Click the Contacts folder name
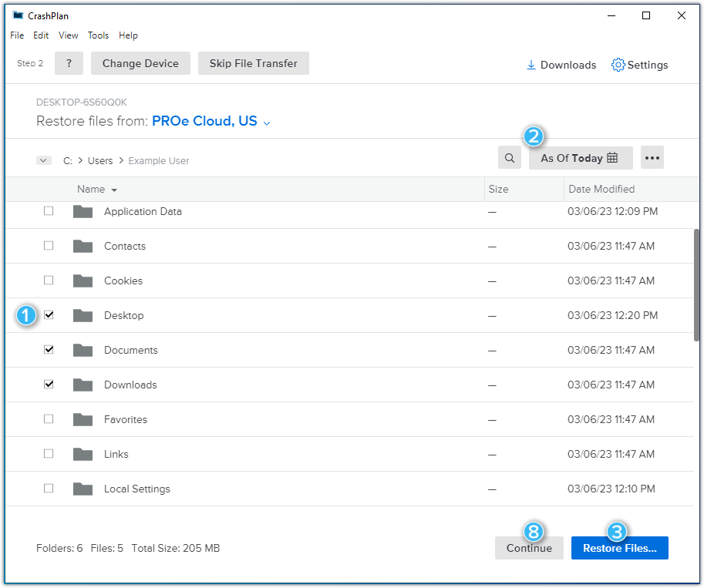Image resolution: width=704 pixels, height=588 pixels. point(125,246)
